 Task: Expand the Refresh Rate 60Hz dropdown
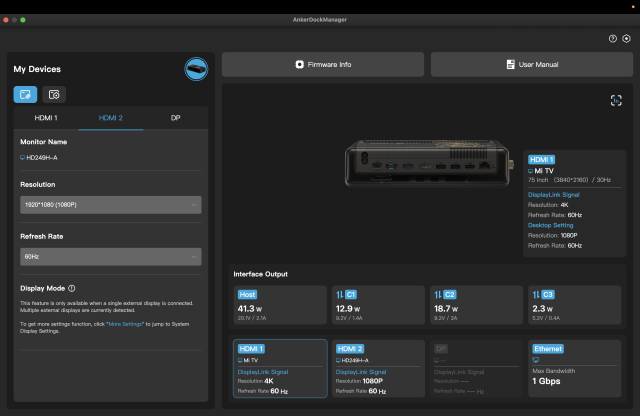(110, 257)
